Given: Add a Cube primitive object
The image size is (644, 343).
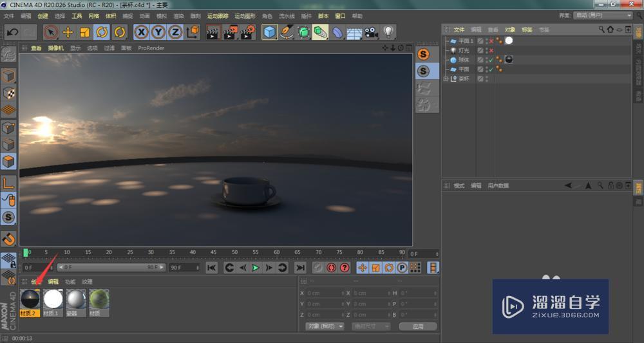Looking at the screenshot, I should point(269,32).
